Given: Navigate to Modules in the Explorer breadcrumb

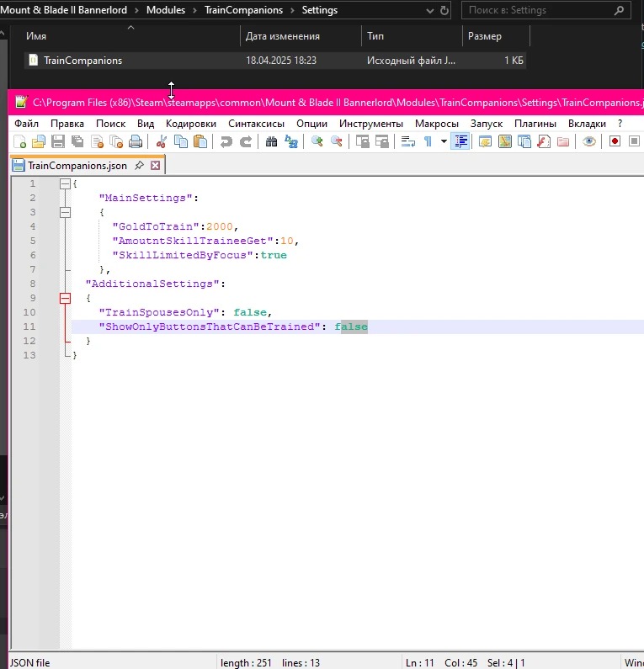Looking at the screenshot, I should coord(166,10).
